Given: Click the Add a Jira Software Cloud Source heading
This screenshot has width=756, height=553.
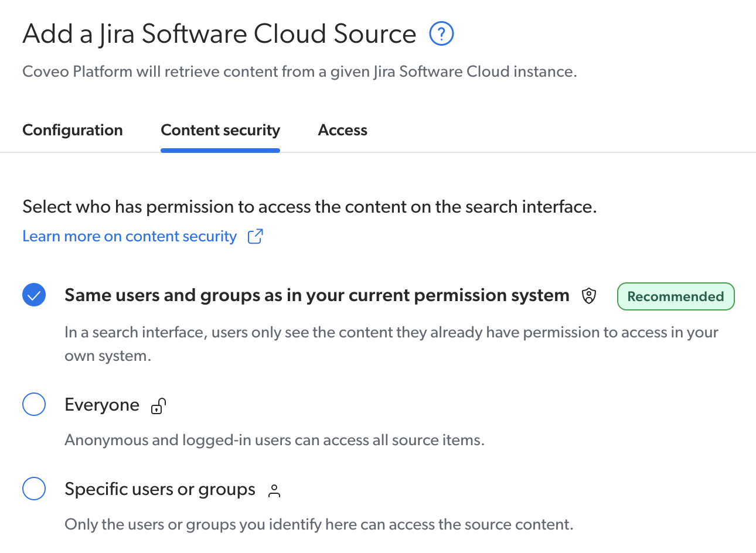Looking at the screenshot, I should click(x=219, y=33).
